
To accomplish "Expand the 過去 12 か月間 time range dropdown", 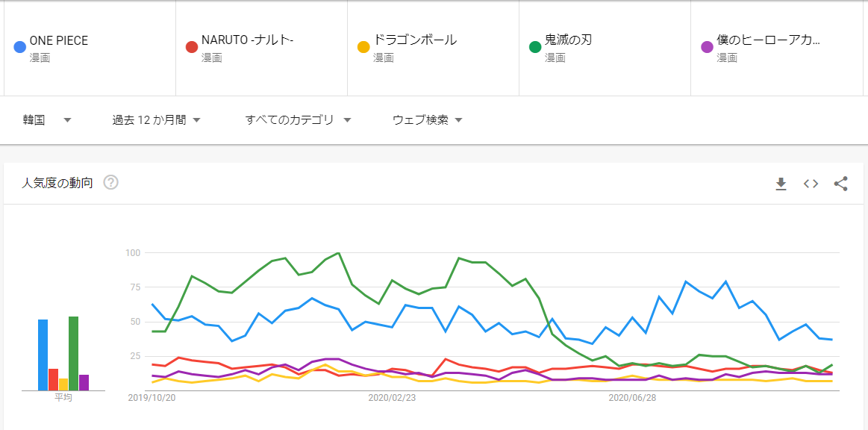I will (157, 119).
